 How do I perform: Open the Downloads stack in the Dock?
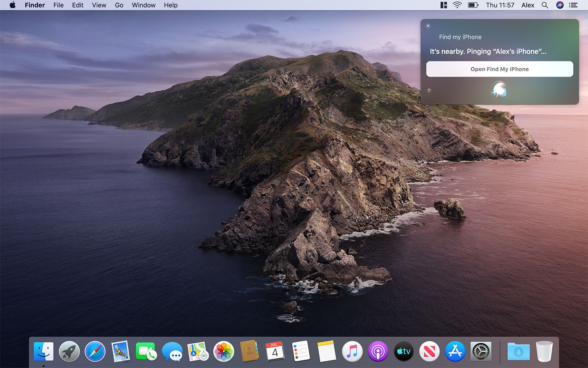[518, 351]
